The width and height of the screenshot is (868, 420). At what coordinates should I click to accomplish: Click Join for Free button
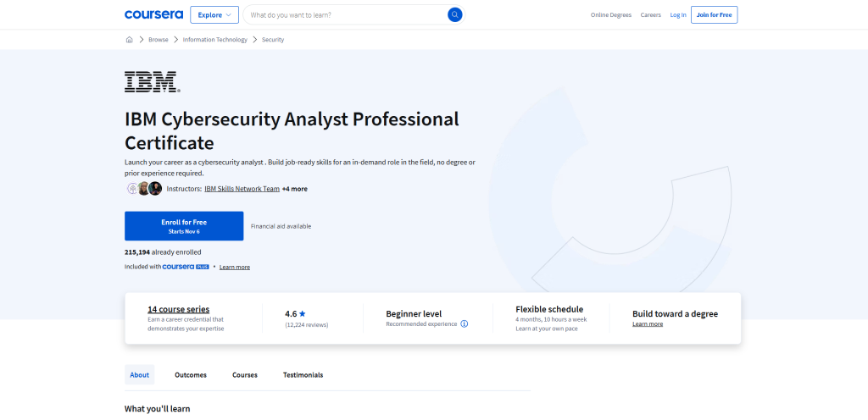714,15
